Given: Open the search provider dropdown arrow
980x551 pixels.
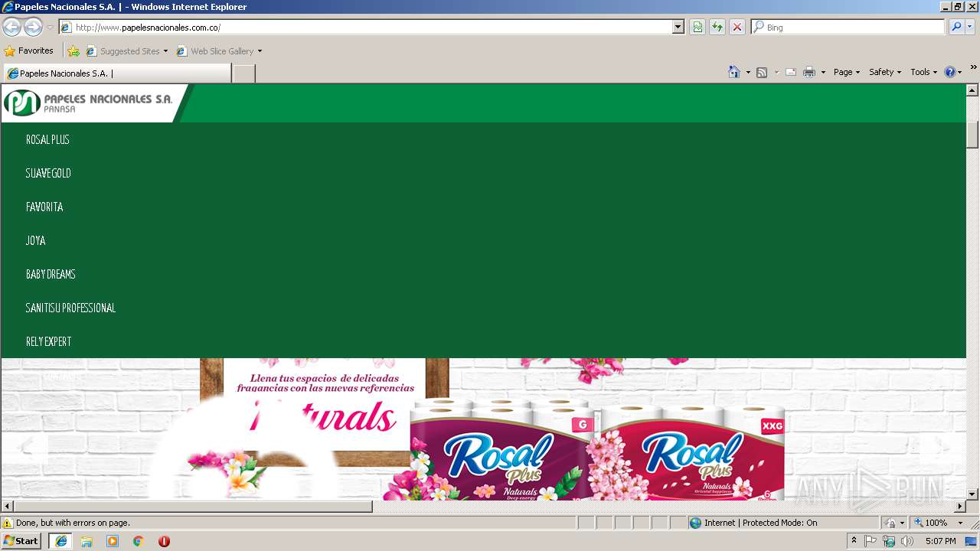Looking at the screenshot, I should [970, 27].
